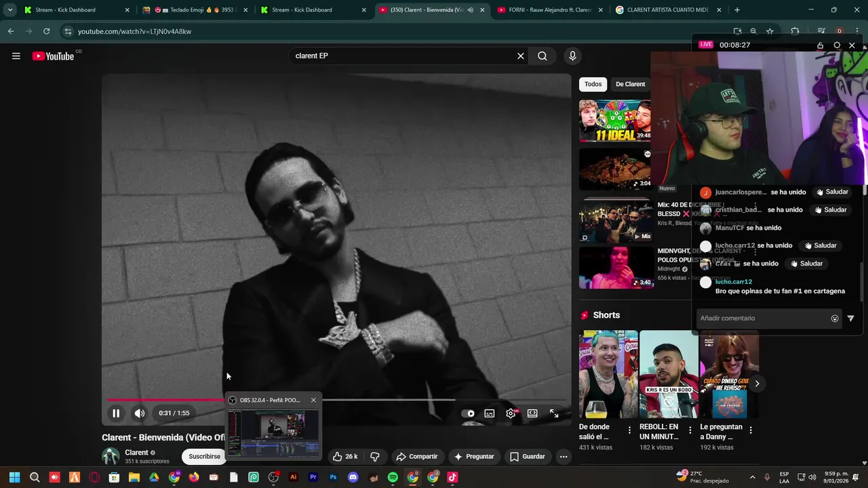The width and height of the screenshot is (868, 488).
Task: Reload the YouTube page
Action: (46, 31)
